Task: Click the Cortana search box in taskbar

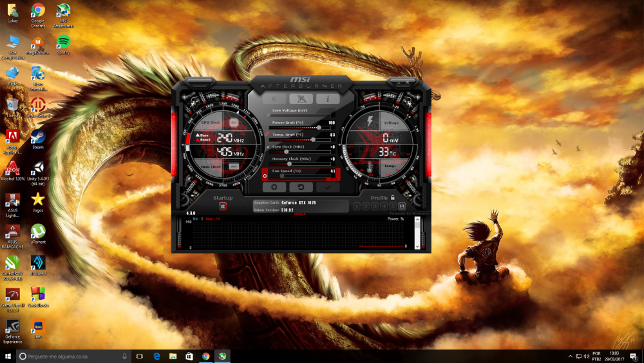Action: pos(71,356)
